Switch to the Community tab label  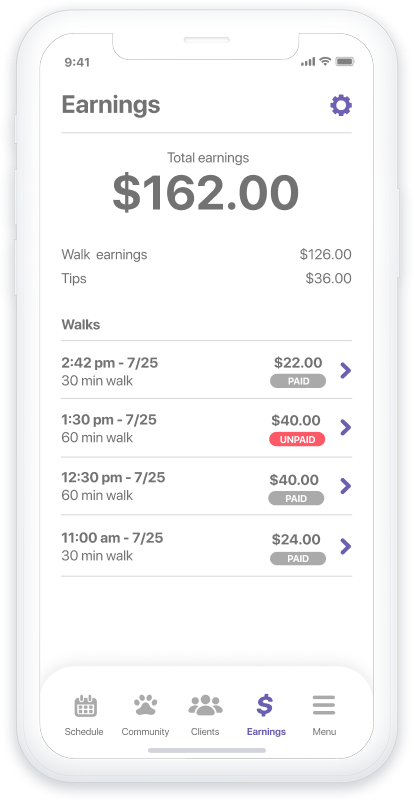(145, 732)
